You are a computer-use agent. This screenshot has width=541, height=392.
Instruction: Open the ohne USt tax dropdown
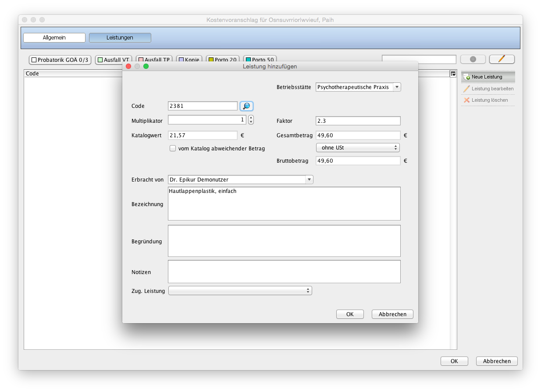pos(358,148)
